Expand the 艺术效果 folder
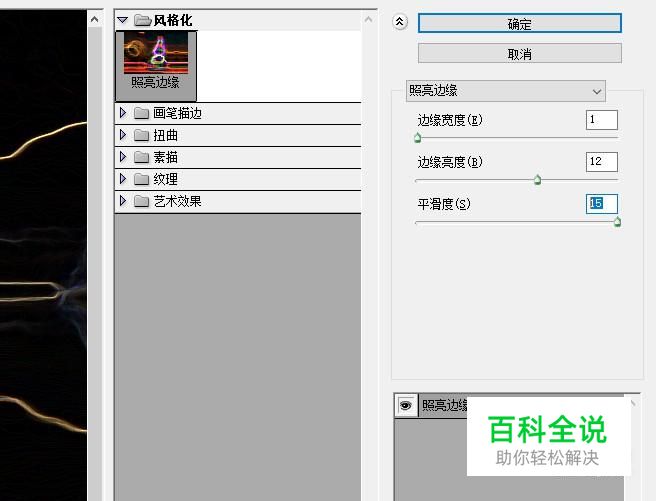 (123, 201)
